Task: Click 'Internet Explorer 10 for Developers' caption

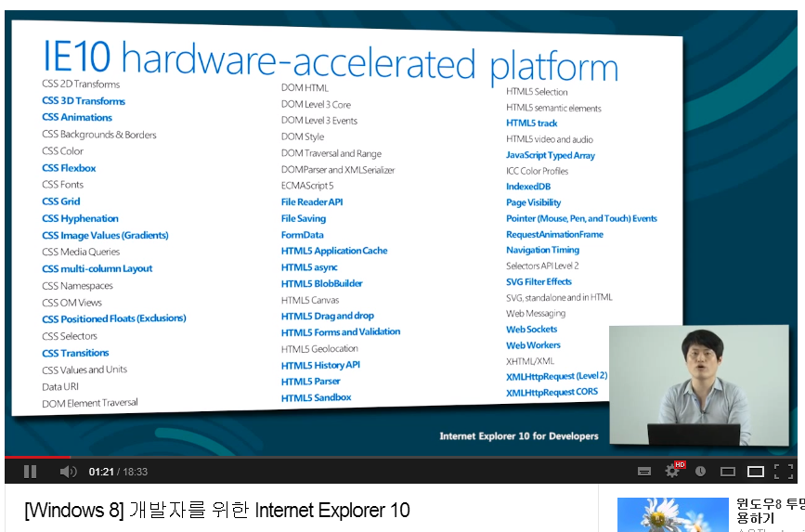Action: click(x=519, y=436)
